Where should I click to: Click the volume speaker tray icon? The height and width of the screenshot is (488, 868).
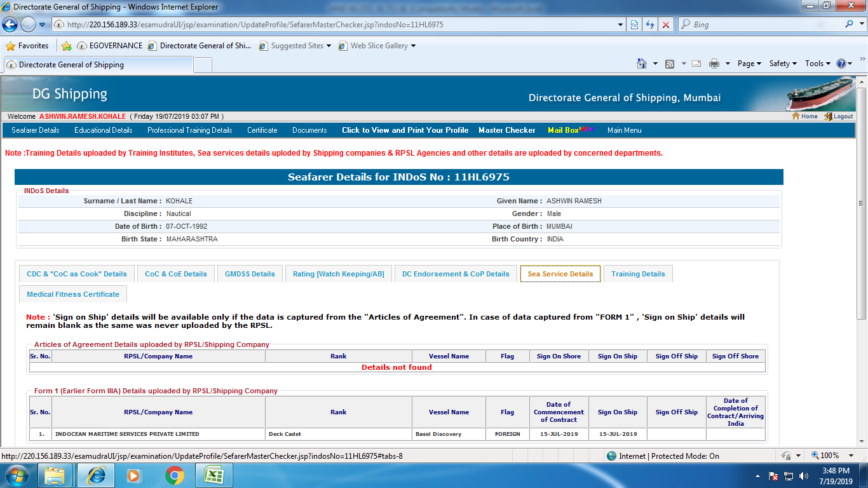pyautogui.click(x=804, y=476)
